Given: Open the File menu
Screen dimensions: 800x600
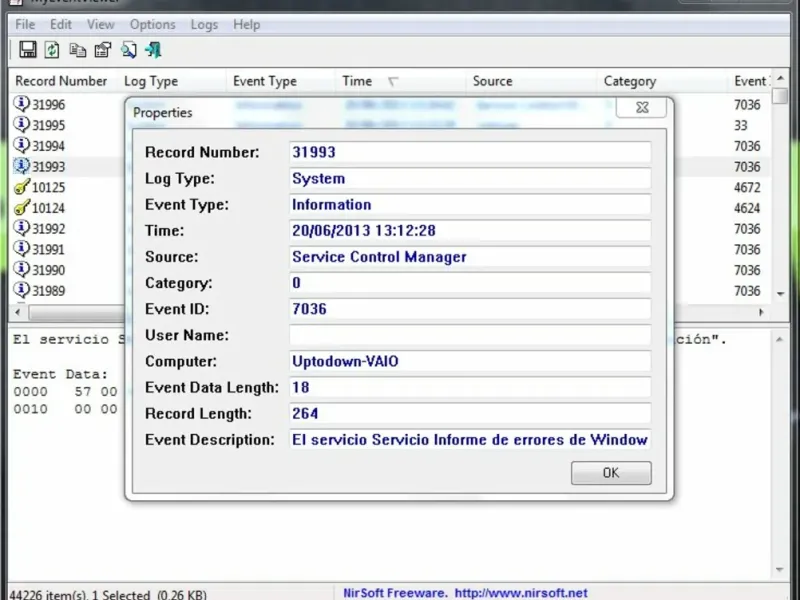Looking at the screenshot, I should pyautogui.click(x=25, y=24).
